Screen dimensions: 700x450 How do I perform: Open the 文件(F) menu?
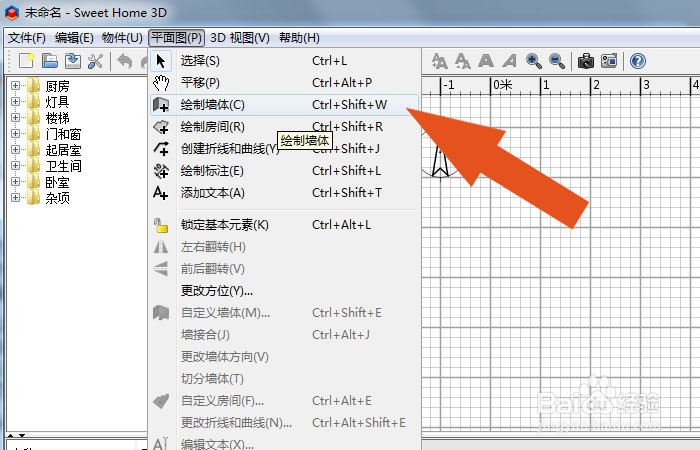pos(27,38)
